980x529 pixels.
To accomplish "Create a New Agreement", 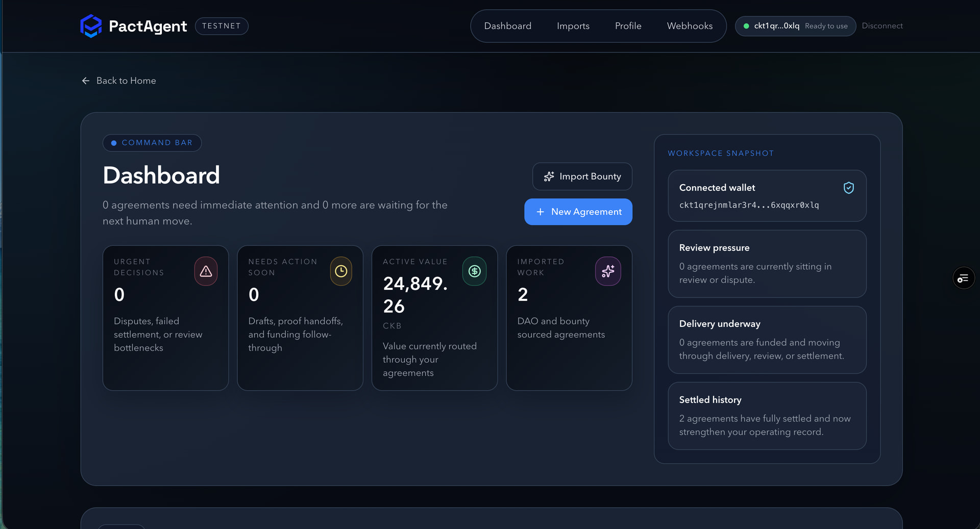I will (x=578, y=212).
